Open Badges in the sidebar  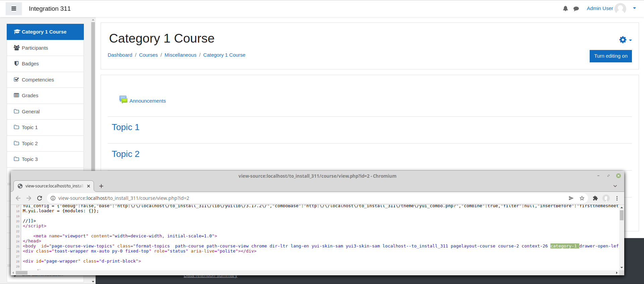tap(45, 64)
